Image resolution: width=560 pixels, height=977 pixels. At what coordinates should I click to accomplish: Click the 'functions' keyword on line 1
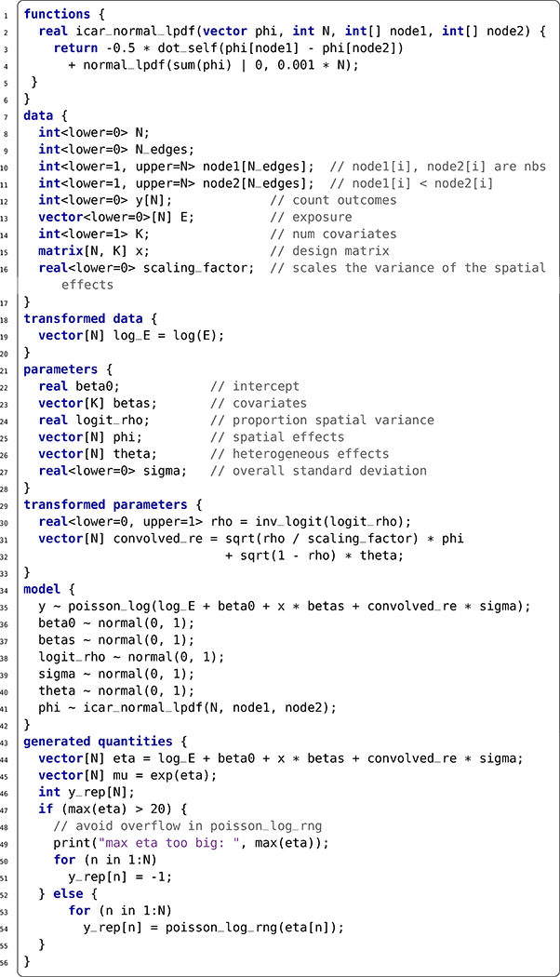tap(57, 14)
